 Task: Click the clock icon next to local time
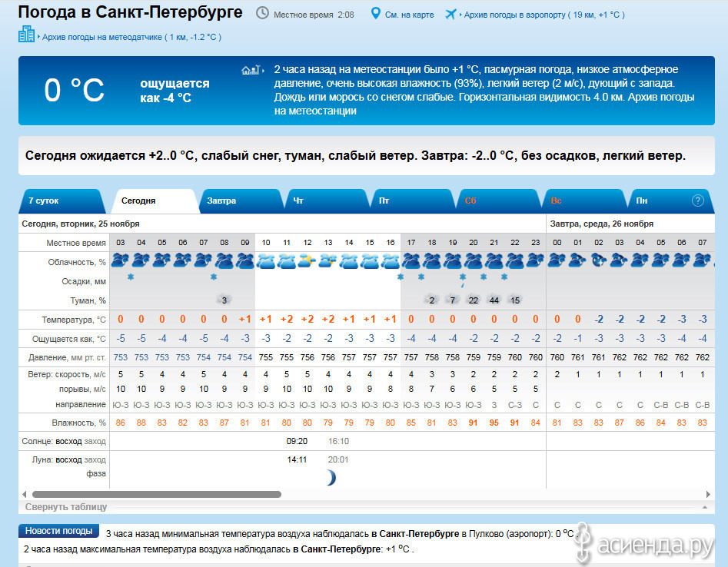(262, 14)
